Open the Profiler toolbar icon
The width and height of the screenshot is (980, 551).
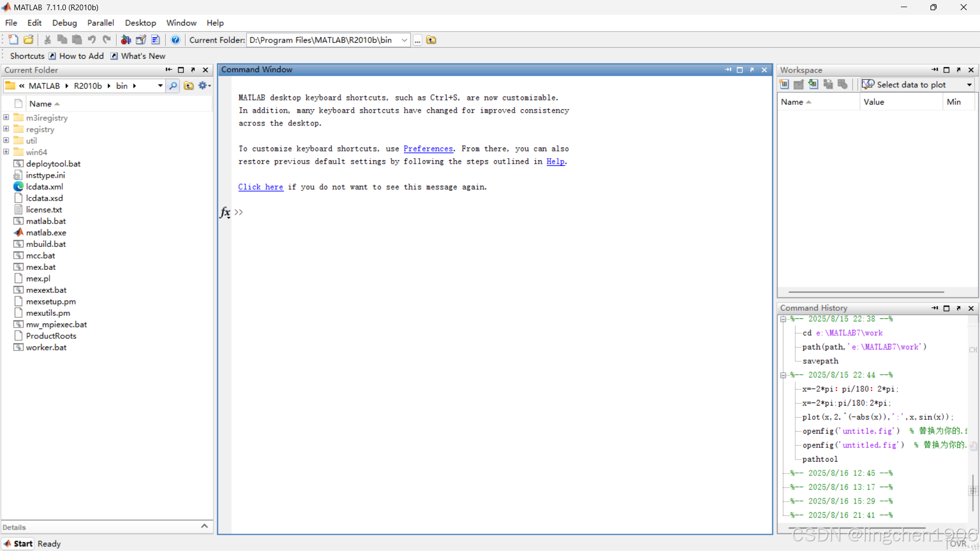156,40
